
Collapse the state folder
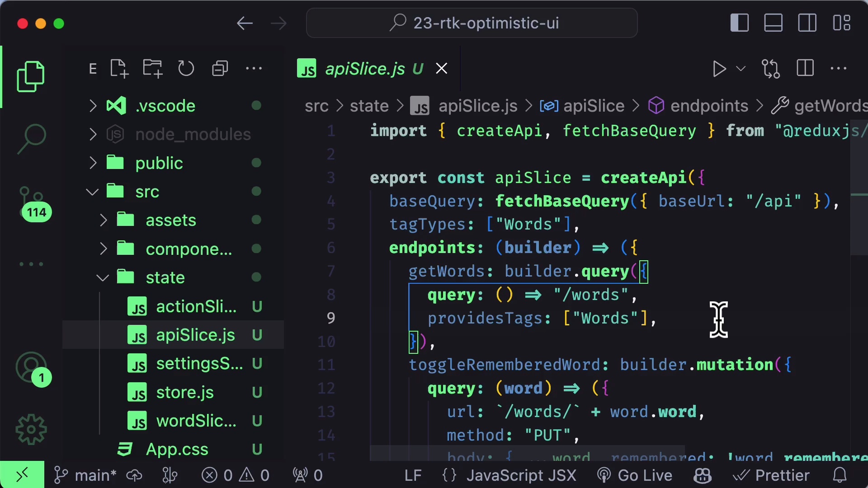tap(173, 277)
